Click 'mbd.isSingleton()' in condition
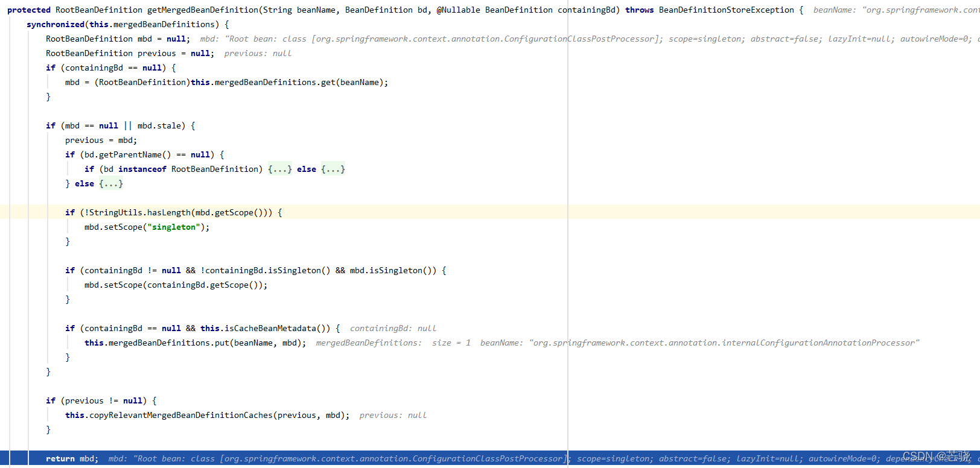The height and width of the screenshot is (468, 980). 391,271
